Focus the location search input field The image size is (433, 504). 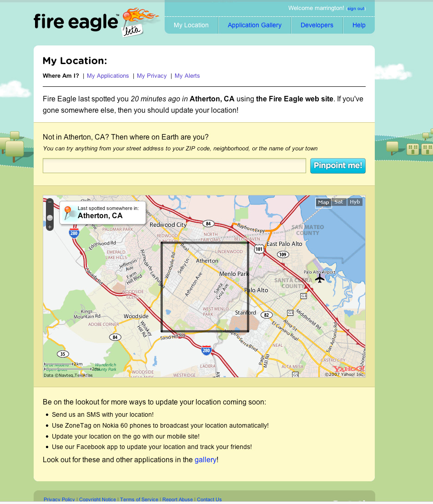(x=174, y=166)
